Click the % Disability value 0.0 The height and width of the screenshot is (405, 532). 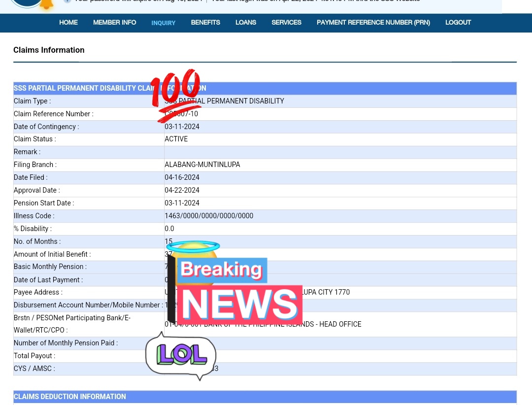click(x=169, y=229)
